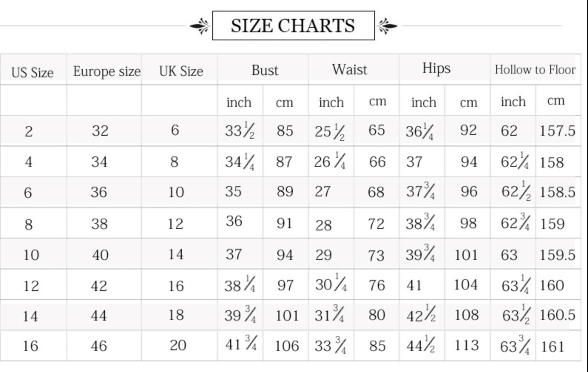Click the UK Size column header
The height and width of the screenshot is (372, 588).
click(x=181, y=71)
